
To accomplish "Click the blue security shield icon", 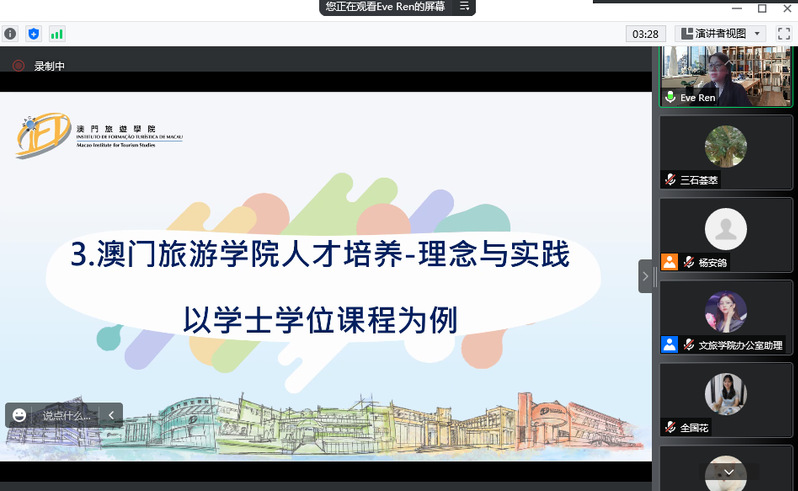I will click(34, 33).
